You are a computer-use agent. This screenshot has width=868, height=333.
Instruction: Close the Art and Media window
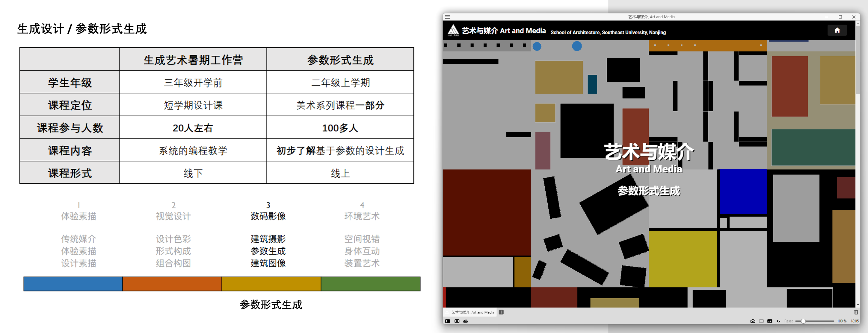coord(854,17)
